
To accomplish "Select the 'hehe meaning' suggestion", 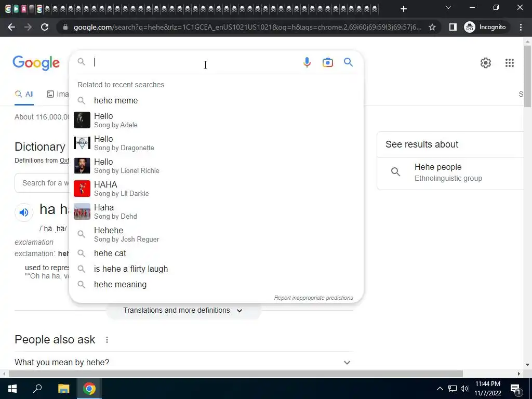I will pos(217,284).
